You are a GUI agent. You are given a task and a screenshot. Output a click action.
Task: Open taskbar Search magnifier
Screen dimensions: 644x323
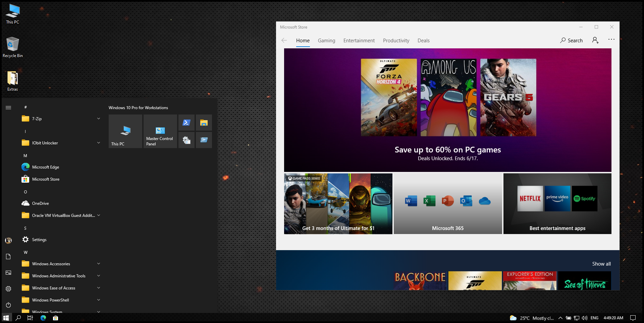coord(18,318)
